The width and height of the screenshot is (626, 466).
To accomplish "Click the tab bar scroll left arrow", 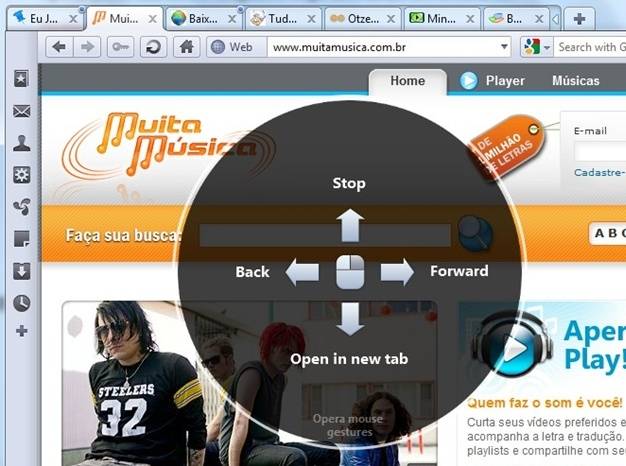I will pyautogui.click(x=555, y=19).
